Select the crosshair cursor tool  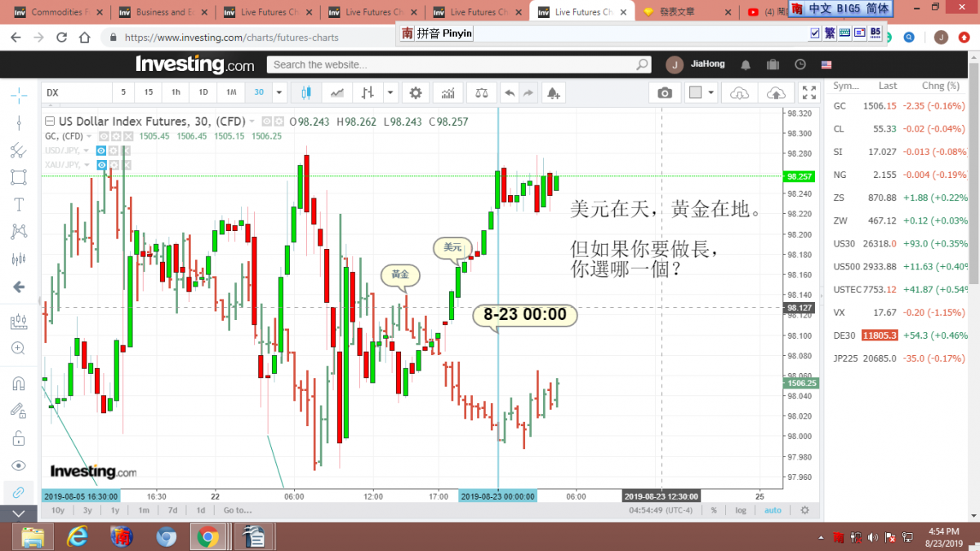(x=19, y=94)
